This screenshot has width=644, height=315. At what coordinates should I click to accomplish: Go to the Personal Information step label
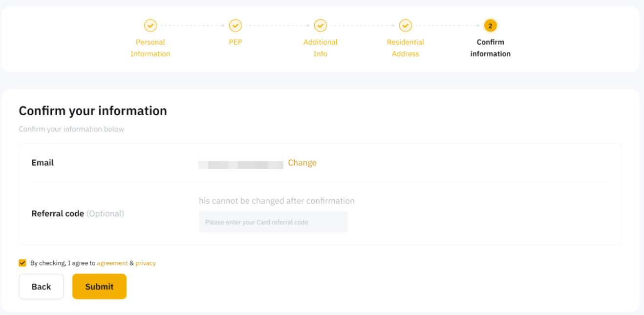tap(150, 48)
